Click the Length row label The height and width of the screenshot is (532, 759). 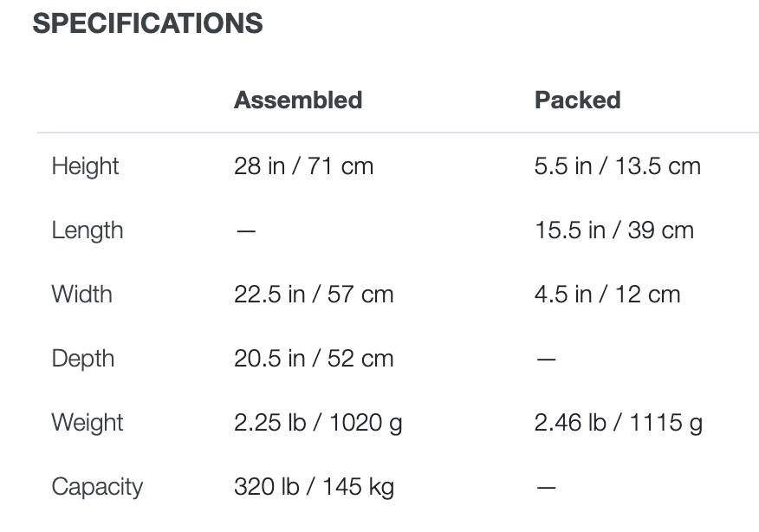click(88, 230)
